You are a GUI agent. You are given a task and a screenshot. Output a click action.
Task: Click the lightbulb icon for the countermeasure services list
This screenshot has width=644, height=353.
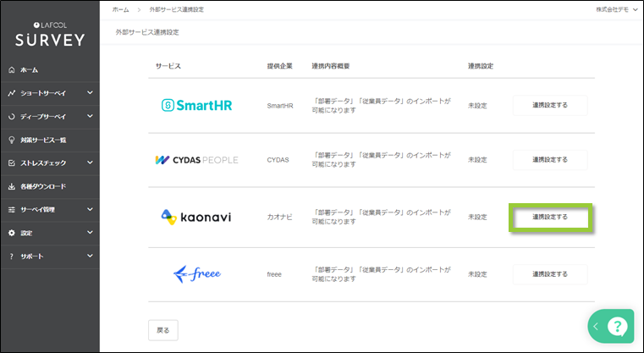coord(12,140)
